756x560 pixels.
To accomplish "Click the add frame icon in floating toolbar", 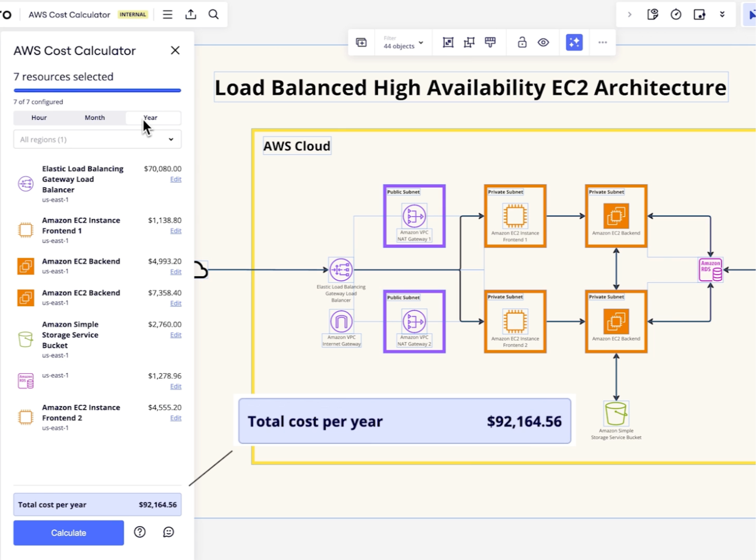I will pos(361,43).
